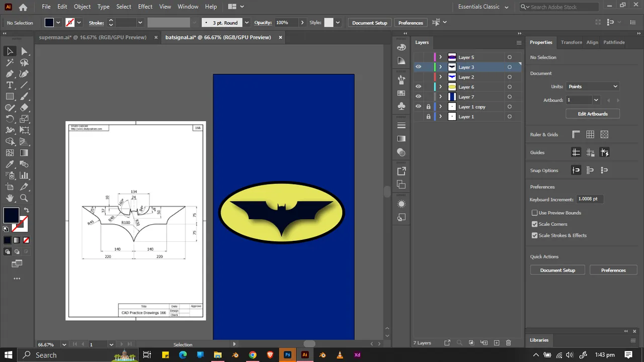Click the Home icon in top bar
This screenshot has width=644, height=362.
(23, 7)
